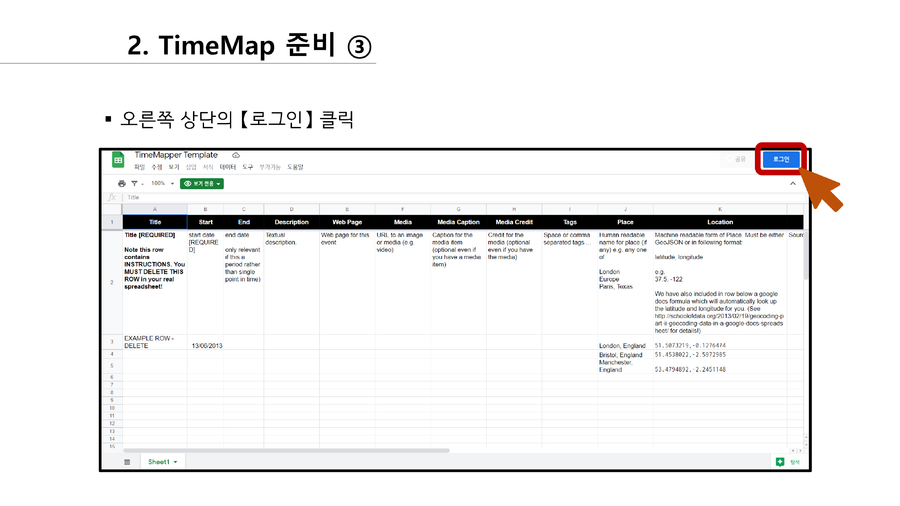The image size is (900, 506).
Task: Click the Place header cell
Action: click(626, 222)
